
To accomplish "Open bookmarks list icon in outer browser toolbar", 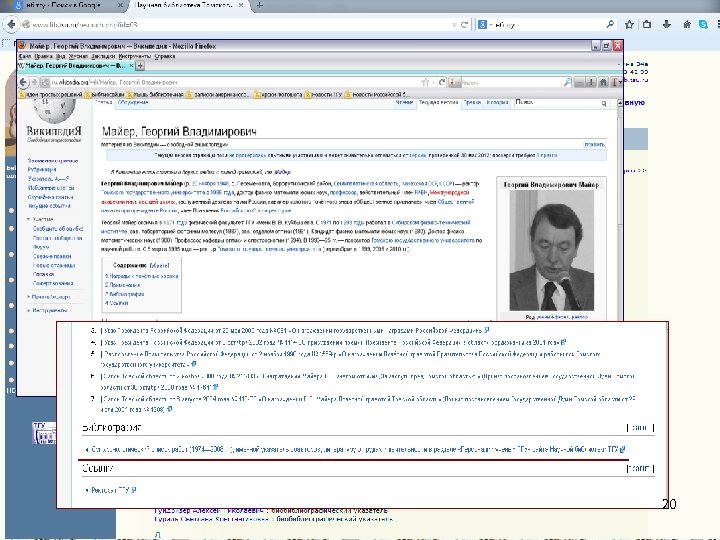I will coord(647,24).
